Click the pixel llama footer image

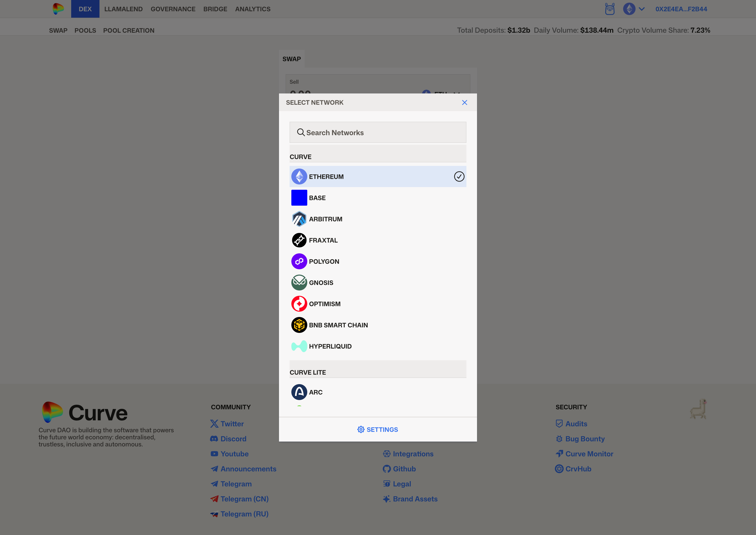point(698,409)
